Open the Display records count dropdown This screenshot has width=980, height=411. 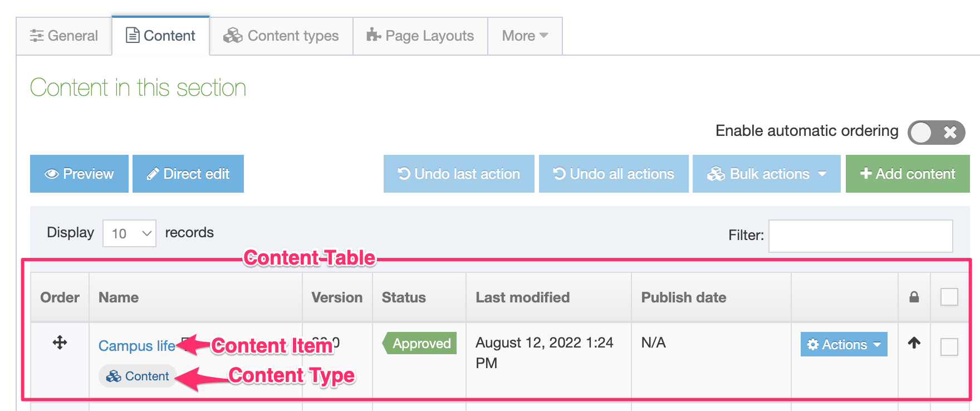pyautogui.click(x=129, y=233)
